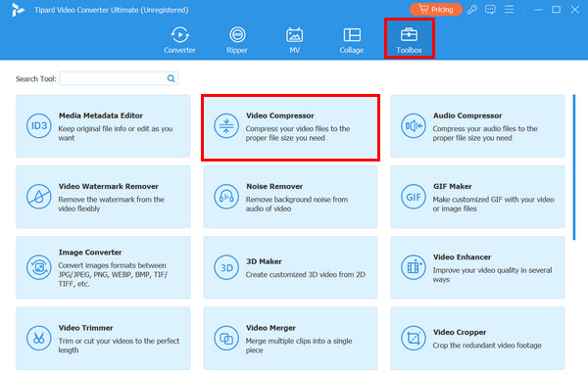588x370 pixels.
Task: Click the Video Enhancer title text
Action: pyautogui.click(x=462, y=257)
